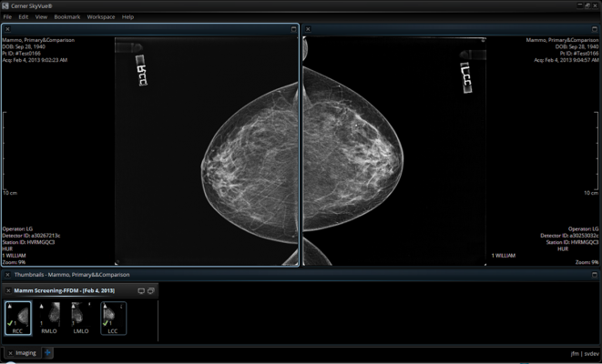Click the dual window display icon

click(151, 290)
